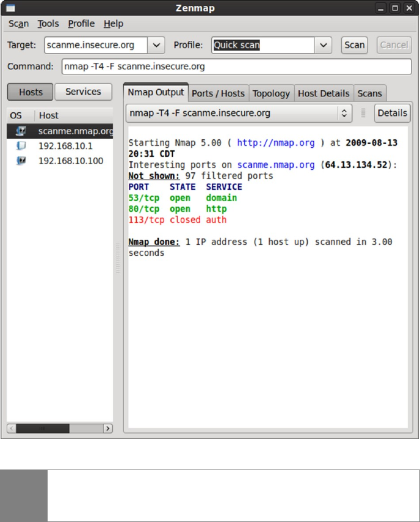Sort by the Host column header
Viewport: 420px width, 522px height.
pyautogui.click(x=74, y=115)
